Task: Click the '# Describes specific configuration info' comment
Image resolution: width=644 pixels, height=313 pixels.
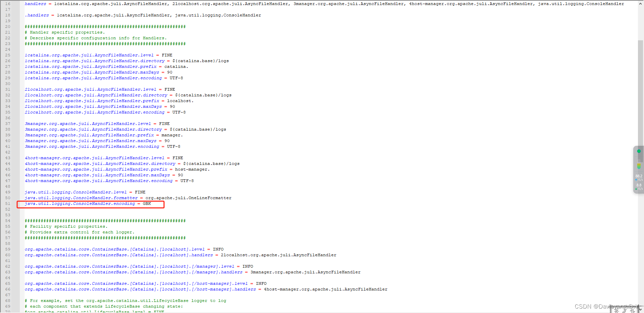Action: point(96,38)
